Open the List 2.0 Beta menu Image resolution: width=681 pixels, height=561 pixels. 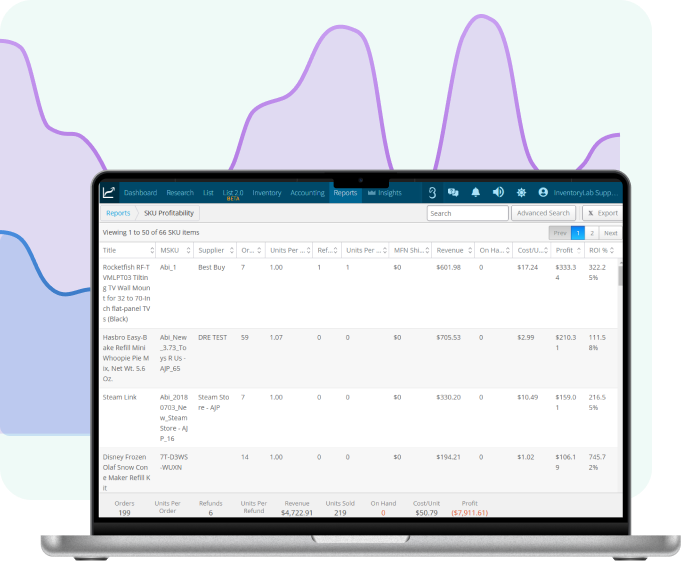(233, 195)
